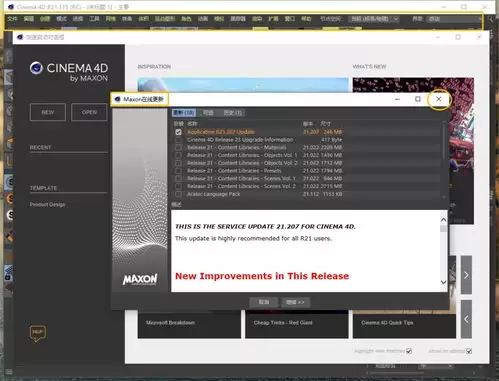Show next item with the right chevron arrow
This screenshot has height=381, width=499.
[466, 275]
